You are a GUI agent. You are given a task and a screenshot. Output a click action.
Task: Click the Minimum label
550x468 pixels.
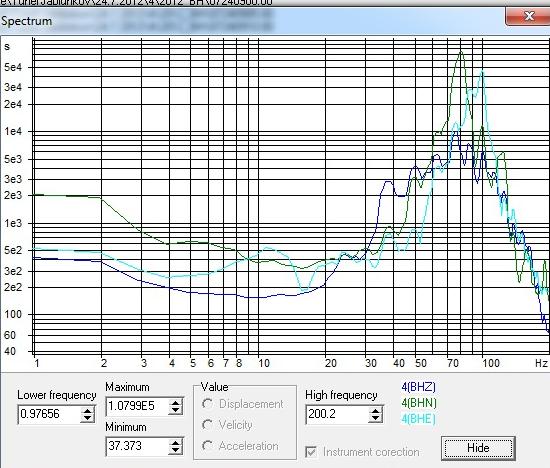click(126, 427)
